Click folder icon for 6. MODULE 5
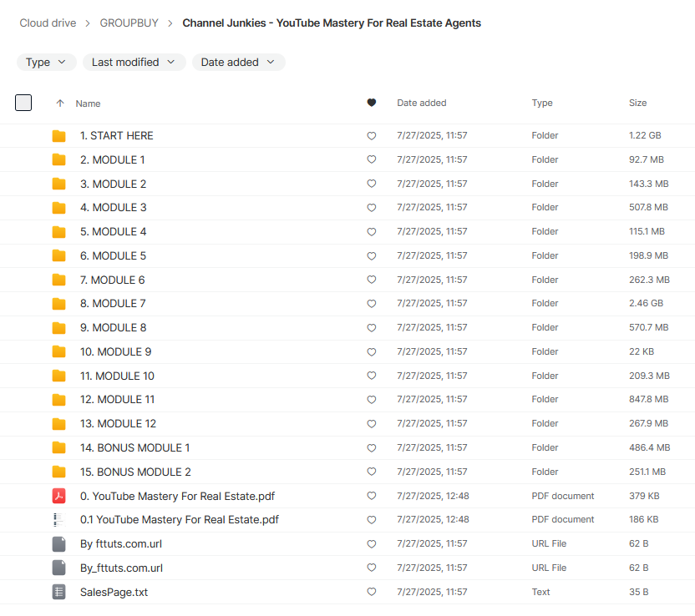 coord(58,256)
